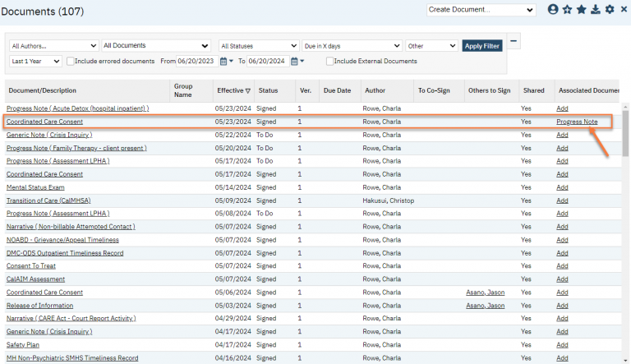
Task: Open the associated Progress Note link
Action: [x=576, y=122]
